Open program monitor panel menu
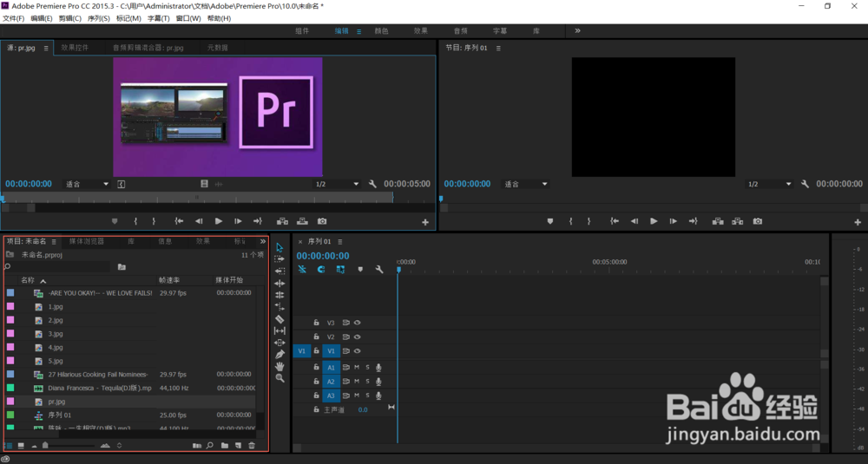This screenshot has width=868, height=464. point(498,48)
